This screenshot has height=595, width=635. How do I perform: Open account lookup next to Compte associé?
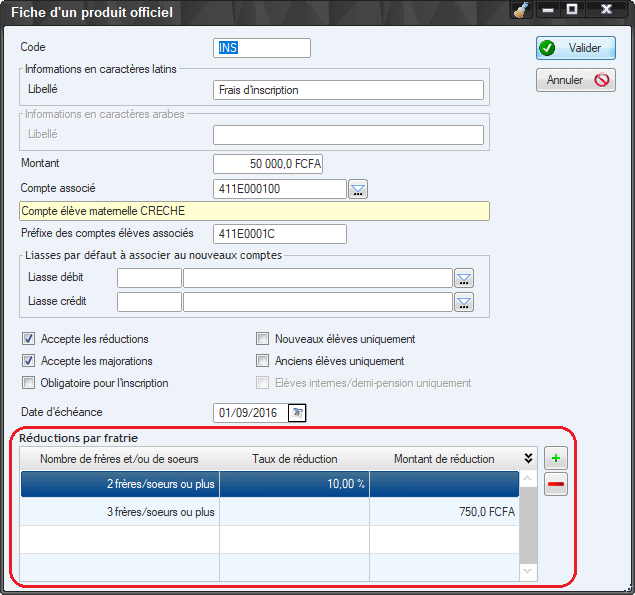coord(358,189)
